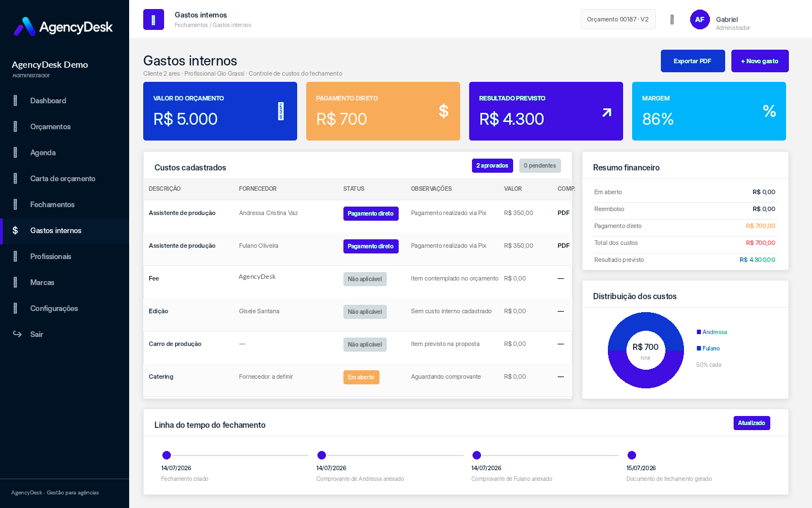
Task: Click the dollar icon beside Gastos internos in sidebar
Action: [x=15, y=230]
